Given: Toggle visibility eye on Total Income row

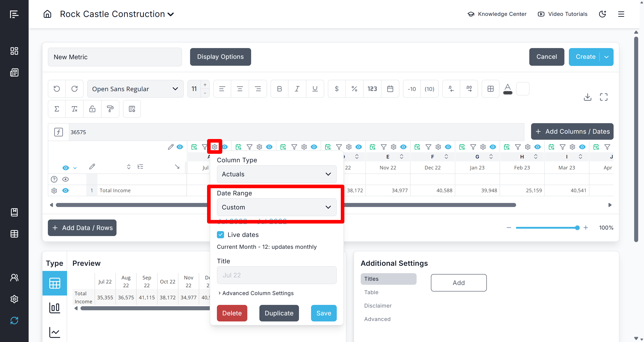Looking at the screenshot, I should pyautogui.click(x=66, y=190).
